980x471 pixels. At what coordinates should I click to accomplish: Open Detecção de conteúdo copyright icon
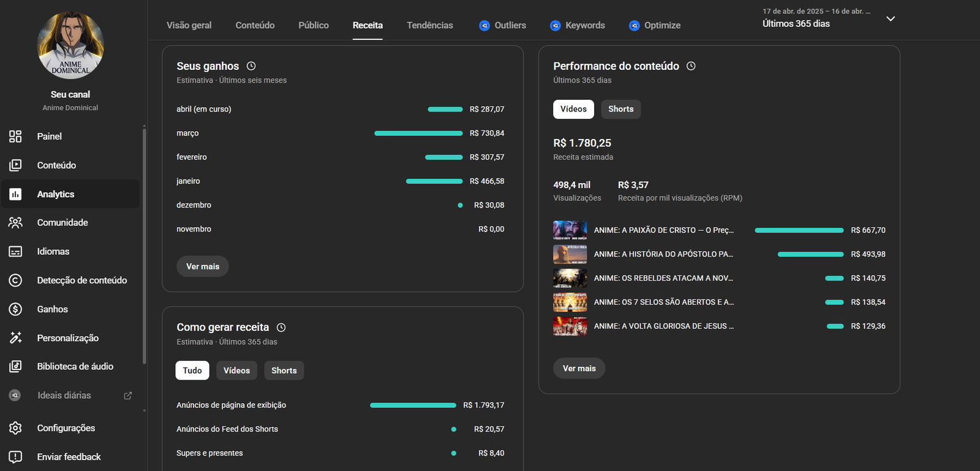(x=15, y=281)
